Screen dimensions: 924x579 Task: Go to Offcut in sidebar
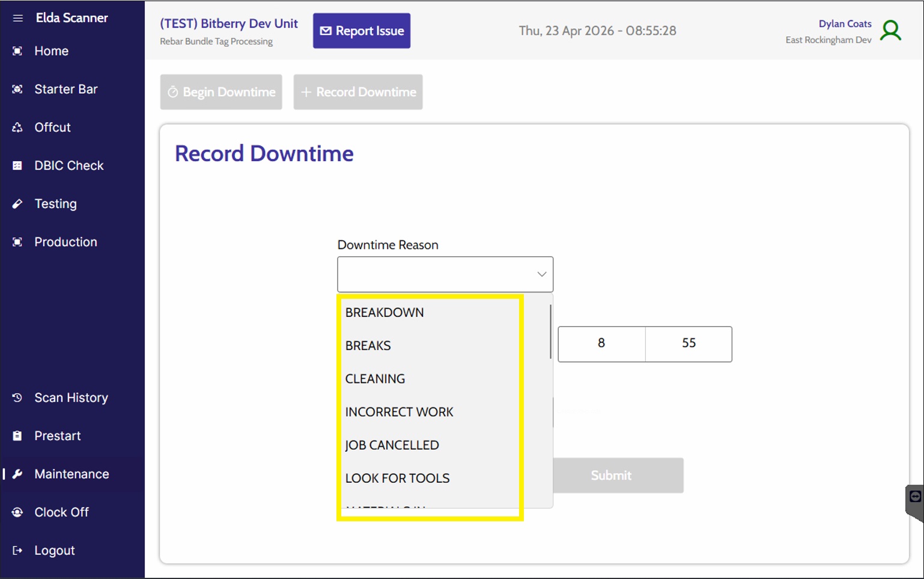tap(72, 127)
